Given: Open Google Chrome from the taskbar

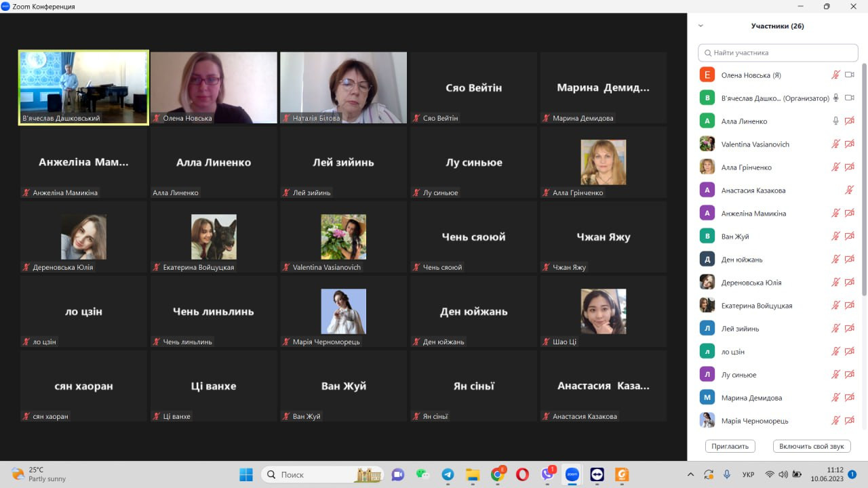Looking at the screenshot, I should 497,474.
